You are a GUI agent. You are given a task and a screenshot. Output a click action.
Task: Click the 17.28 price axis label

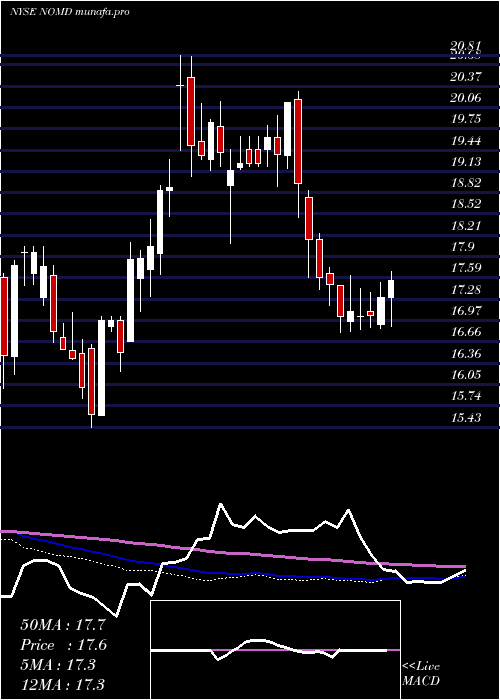click(x=466, y=290)
